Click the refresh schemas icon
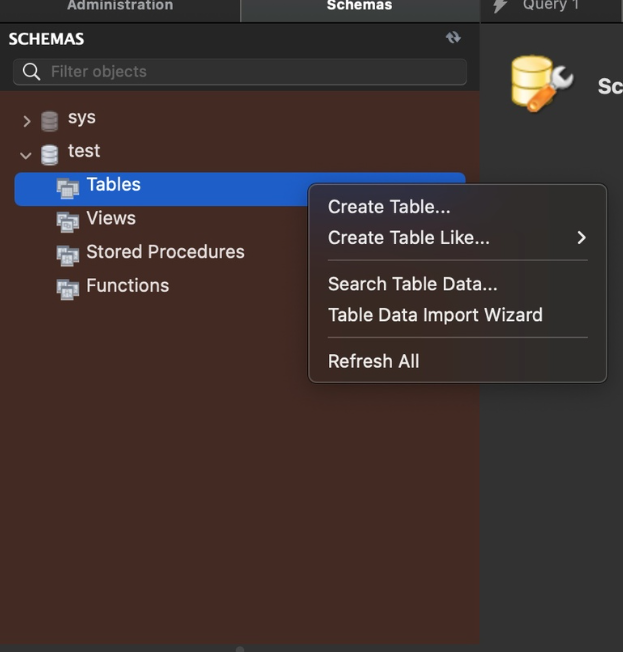Image resolution: width=623 pixels, height=652 pixels. (x=453, y=38)
